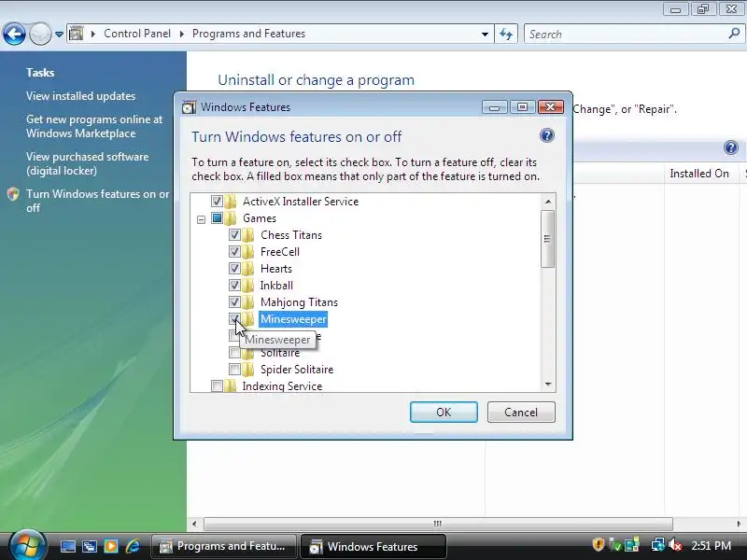This screenshot has width=747, height=560.
Task: Click the Inkball folder icon
Action: 248,286
